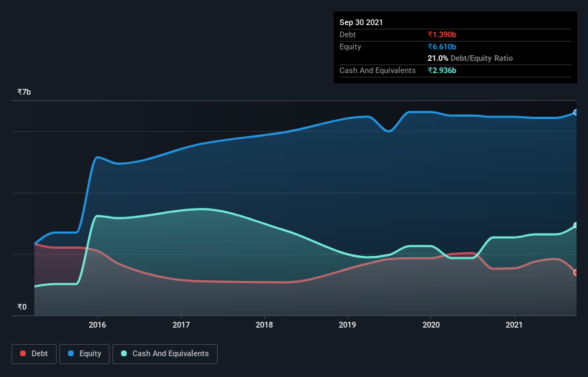
Task: Click the blue Equity legend dot
Action: pos(71,353)
